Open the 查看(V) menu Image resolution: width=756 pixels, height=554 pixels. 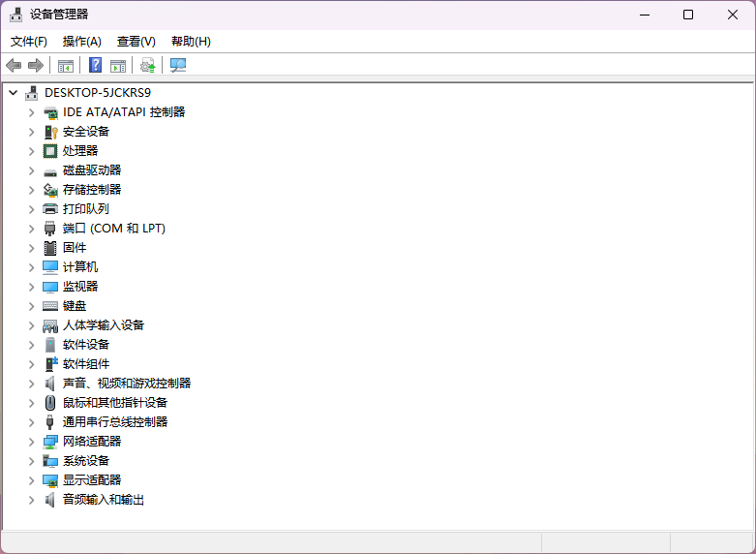(136, 42)
